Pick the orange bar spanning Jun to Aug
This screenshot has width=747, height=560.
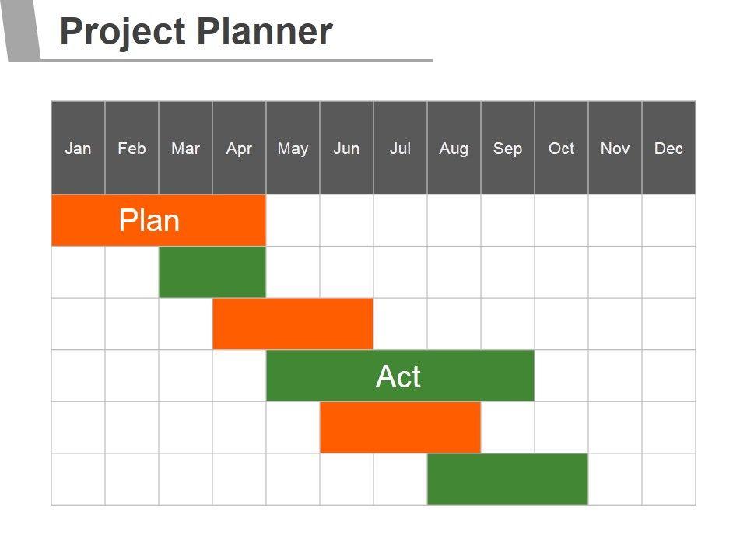[400, 427]
